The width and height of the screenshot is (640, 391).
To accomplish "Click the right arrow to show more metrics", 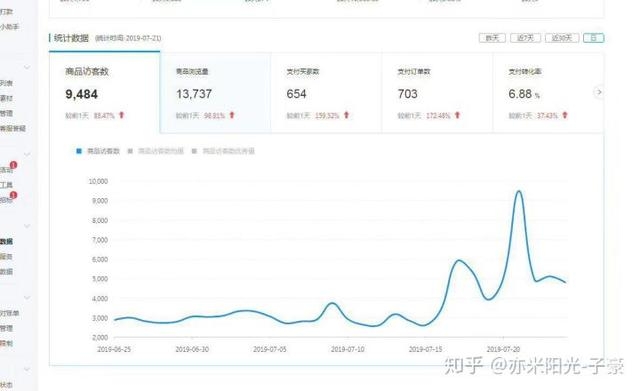I will click(599, 92).
